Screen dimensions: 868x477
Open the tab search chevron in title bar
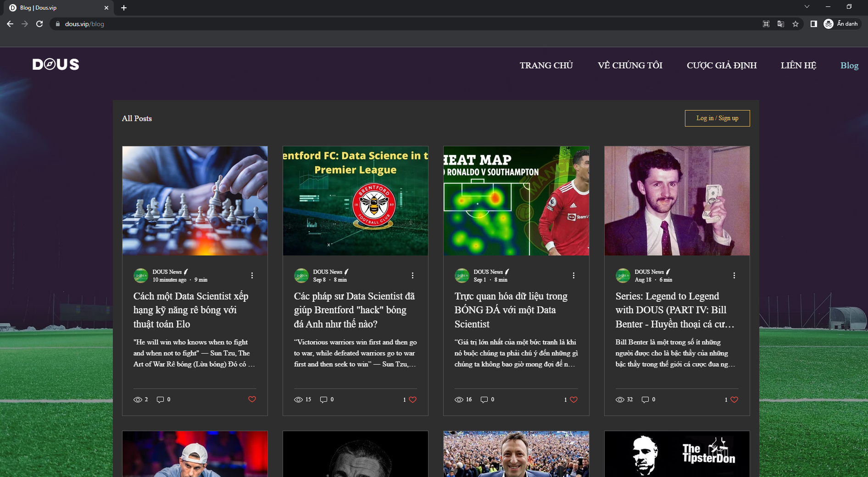[807, 6]
